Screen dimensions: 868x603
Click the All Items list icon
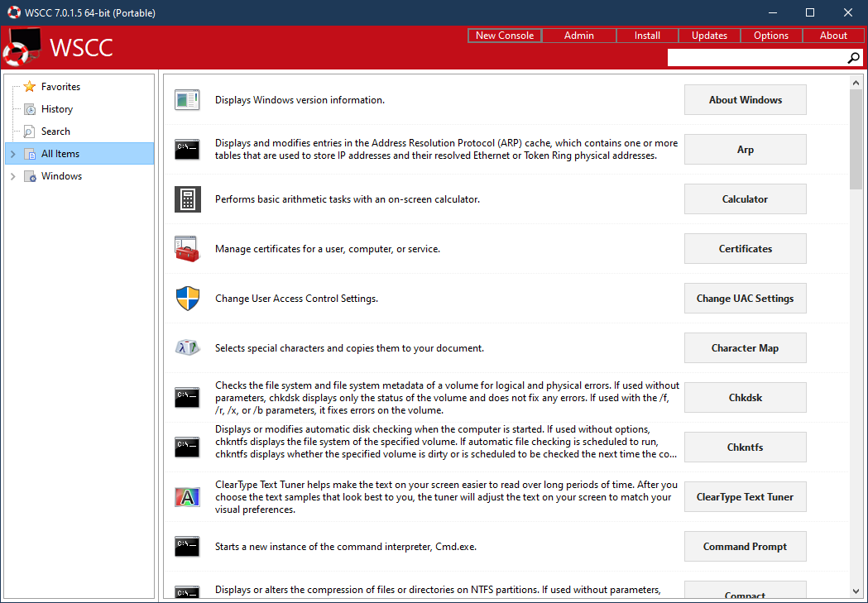pyautogui.click(x=30, y=154)
